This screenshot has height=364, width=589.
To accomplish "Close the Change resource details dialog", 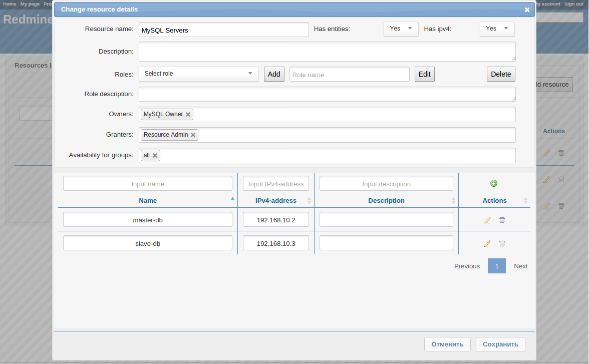I will (527, 10).
